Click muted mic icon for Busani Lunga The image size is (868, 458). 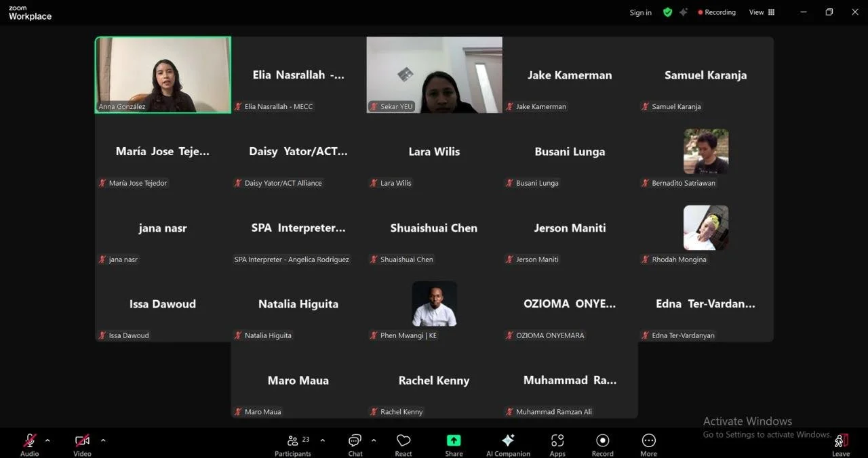point(509,183)
